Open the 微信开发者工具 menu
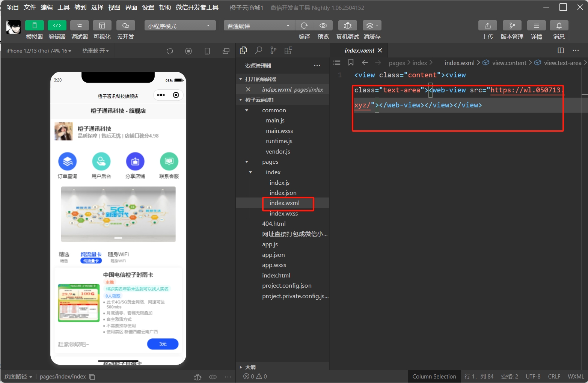Image resolution: width=588 pixels, height=383 pixels. [197, 8]
